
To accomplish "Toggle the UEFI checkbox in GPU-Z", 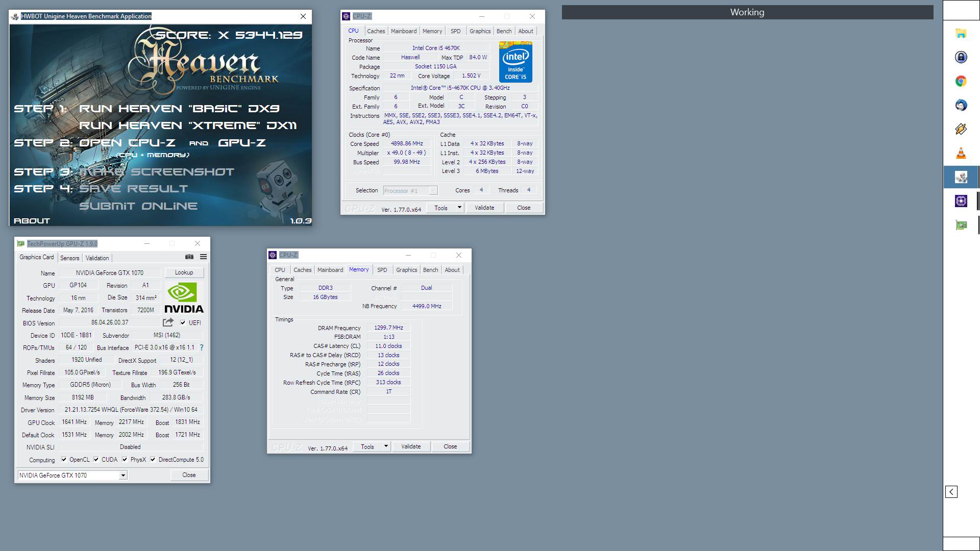I will (x=183, y=322).
